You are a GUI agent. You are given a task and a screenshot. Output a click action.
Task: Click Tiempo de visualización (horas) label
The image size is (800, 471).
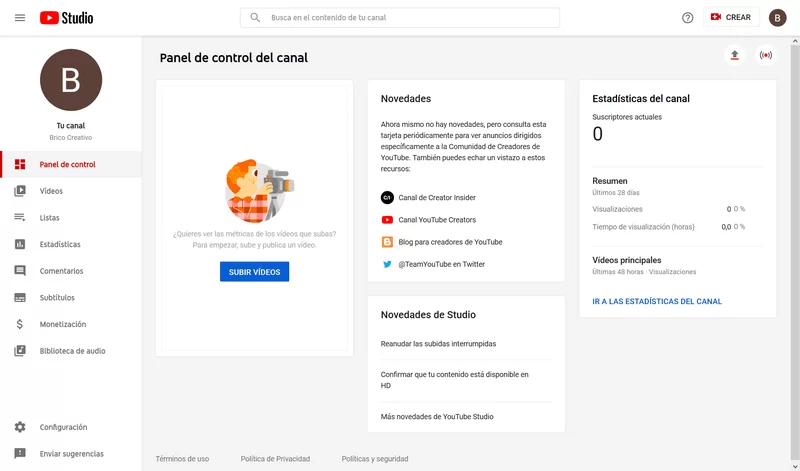[x=643, y=227]
